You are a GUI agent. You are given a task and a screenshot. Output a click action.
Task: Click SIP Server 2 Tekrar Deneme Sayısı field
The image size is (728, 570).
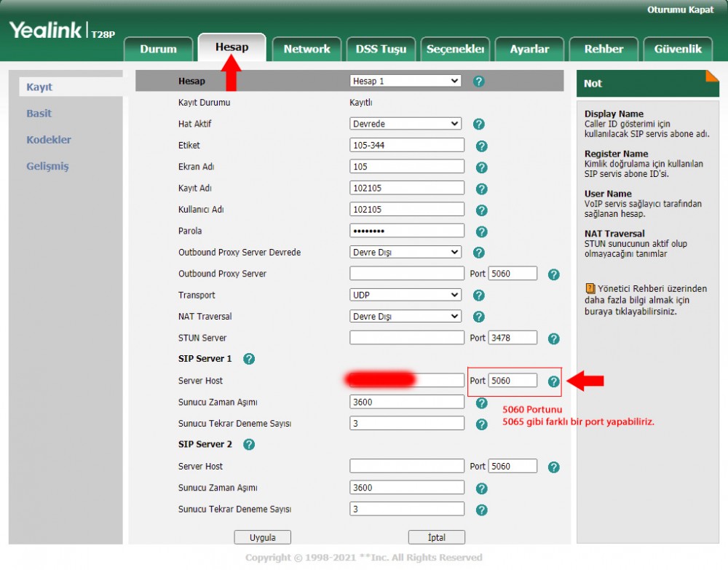407,509
